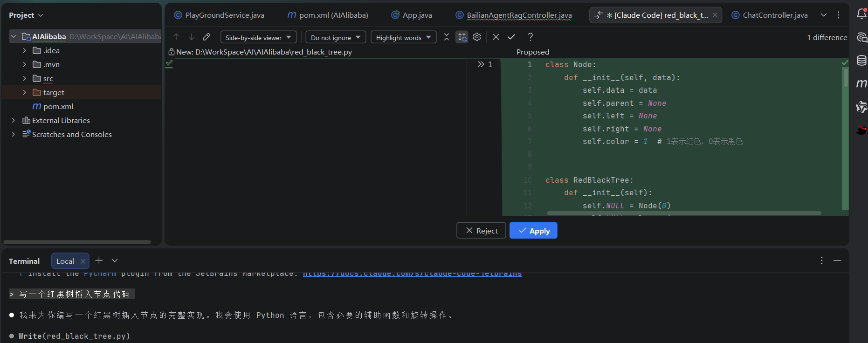Screen dimensions: 868x343
Task: Close the Local terminal tab
Action: tap(83, 261)
